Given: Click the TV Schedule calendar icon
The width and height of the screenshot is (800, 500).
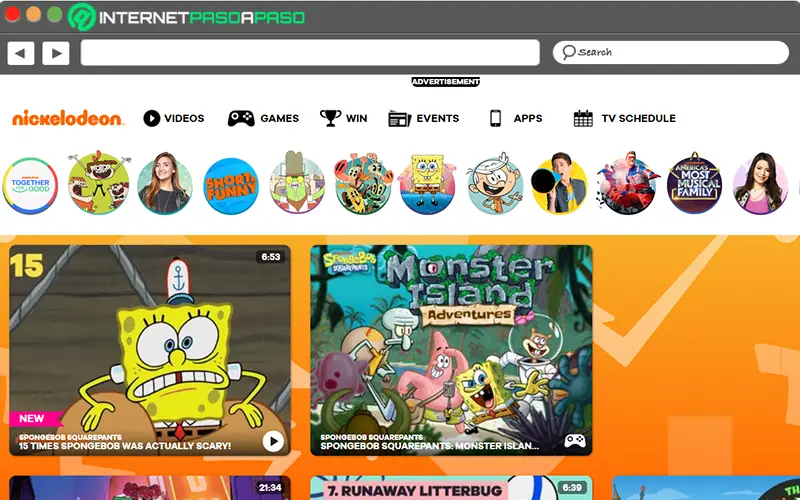Looking at the screenshot, I should pos(583,118).
